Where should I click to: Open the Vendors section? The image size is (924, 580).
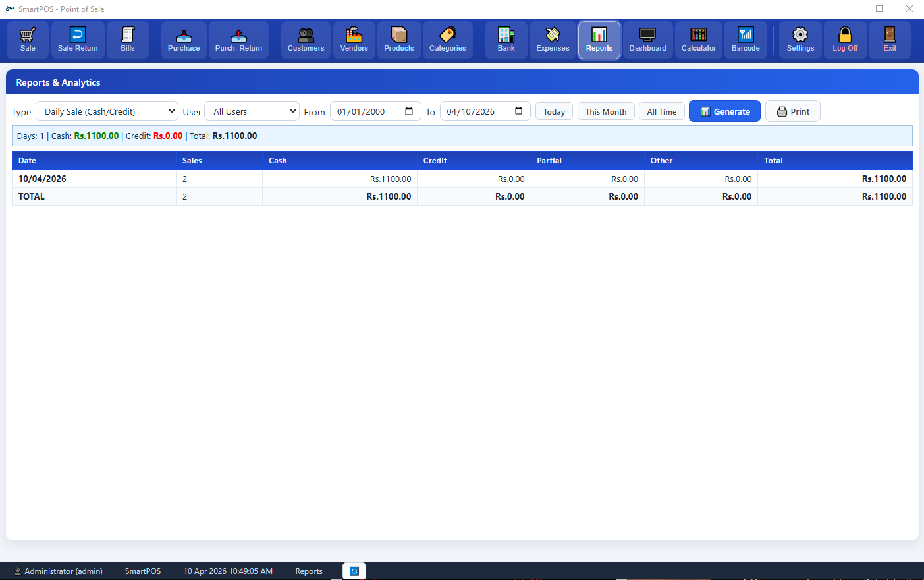(354, 40)
